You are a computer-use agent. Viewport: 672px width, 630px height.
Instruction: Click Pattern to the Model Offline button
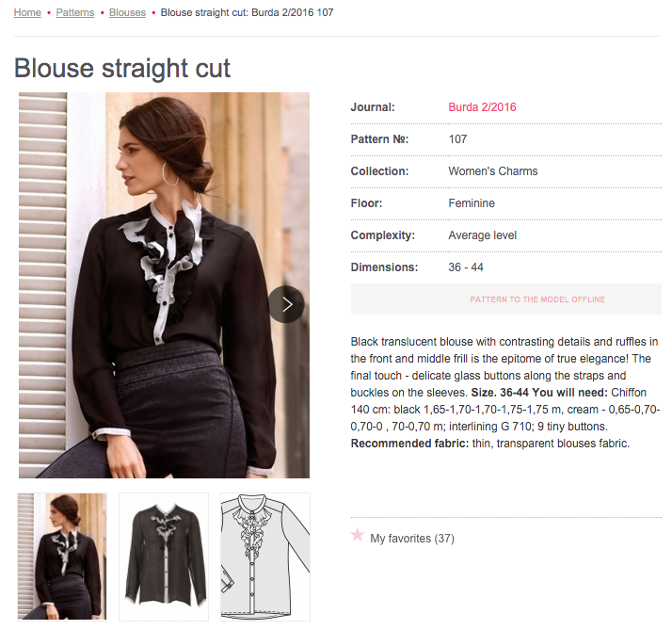tap(506, 299)
